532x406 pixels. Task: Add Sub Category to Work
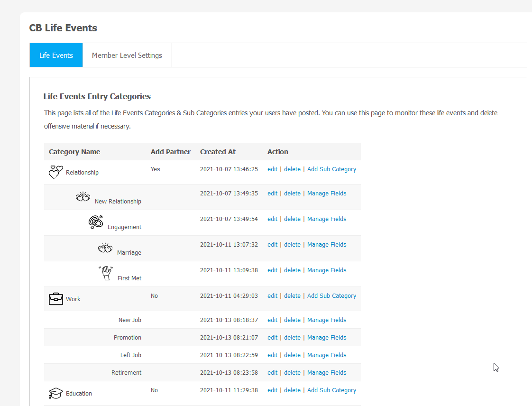[x=331, y=296]
